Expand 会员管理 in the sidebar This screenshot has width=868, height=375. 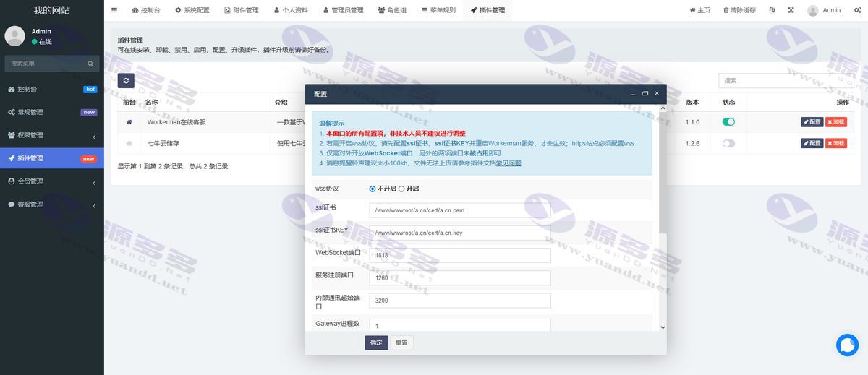[x=52, y=181]
